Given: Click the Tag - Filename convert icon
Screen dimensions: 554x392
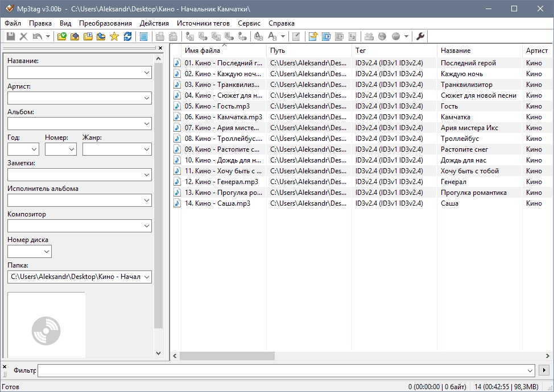Looking at the screenshot, I should pos(190,36).
